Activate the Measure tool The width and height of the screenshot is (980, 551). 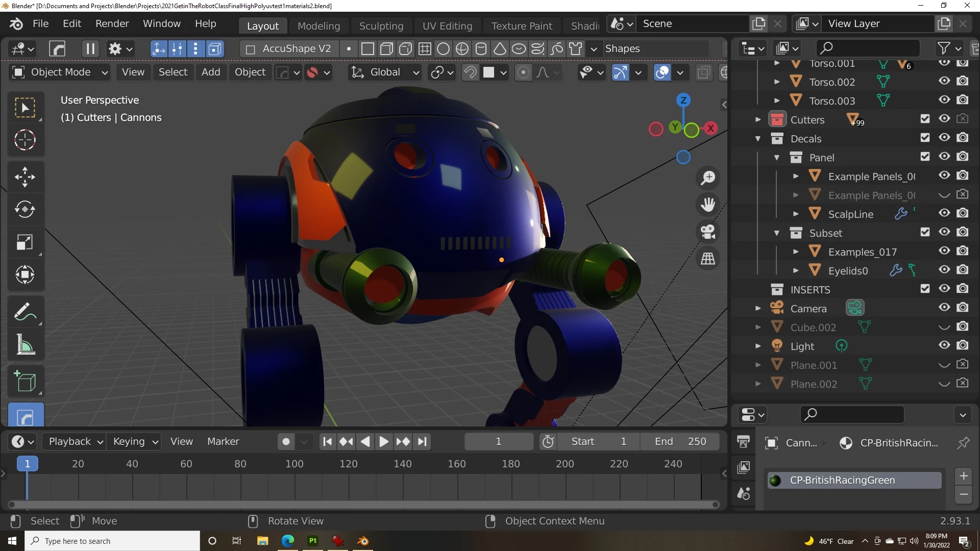(24, 345)
